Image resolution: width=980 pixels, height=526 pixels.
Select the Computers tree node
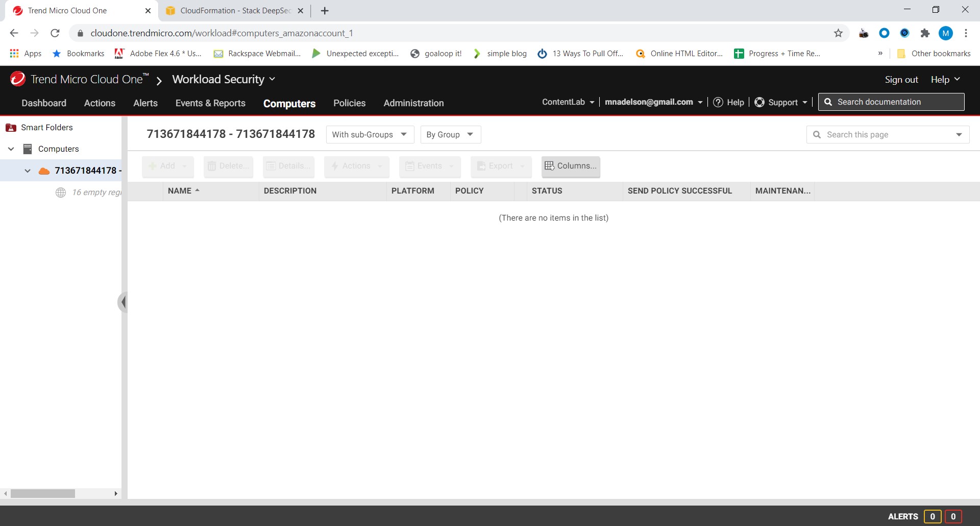tap(58, 149)
